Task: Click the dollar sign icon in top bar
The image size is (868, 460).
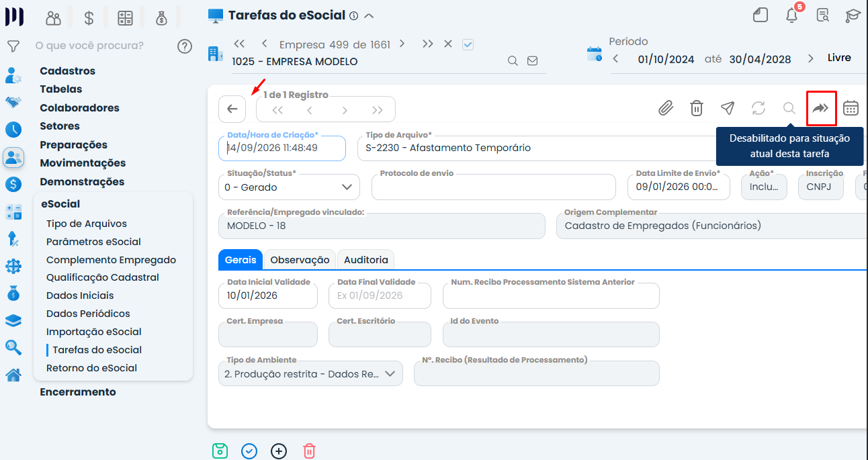Action: pos(89,18)
